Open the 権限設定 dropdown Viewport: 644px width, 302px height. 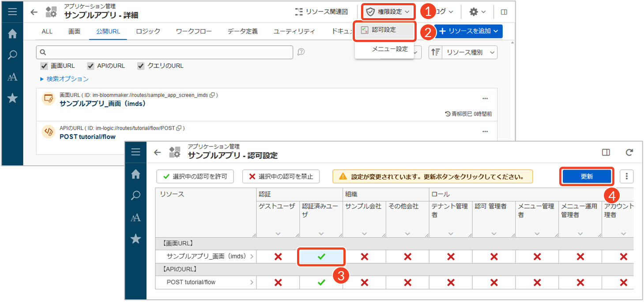(x=388, y=12)
